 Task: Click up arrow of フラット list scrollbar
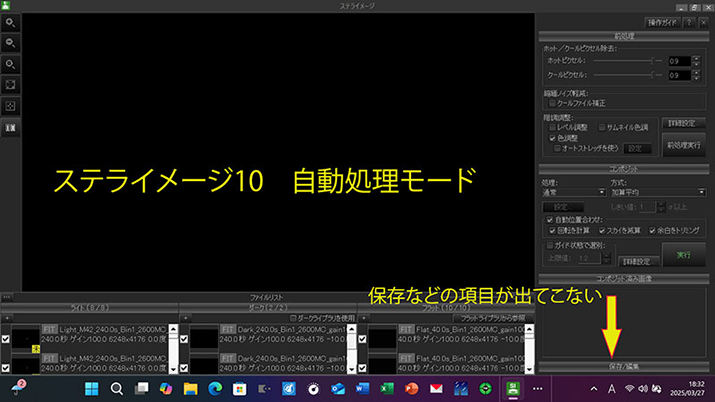529,328
